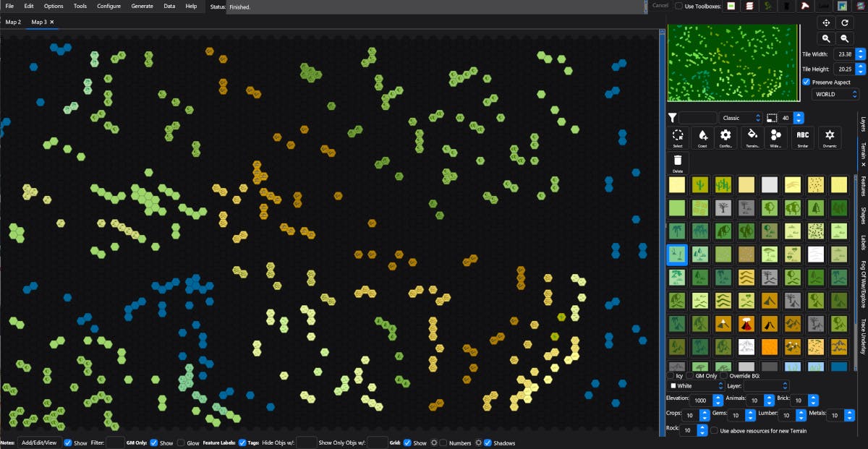Click the Delete trash icon
This screenshot has width=868, height=449.
pyautogui.click(x=678, y=162)
